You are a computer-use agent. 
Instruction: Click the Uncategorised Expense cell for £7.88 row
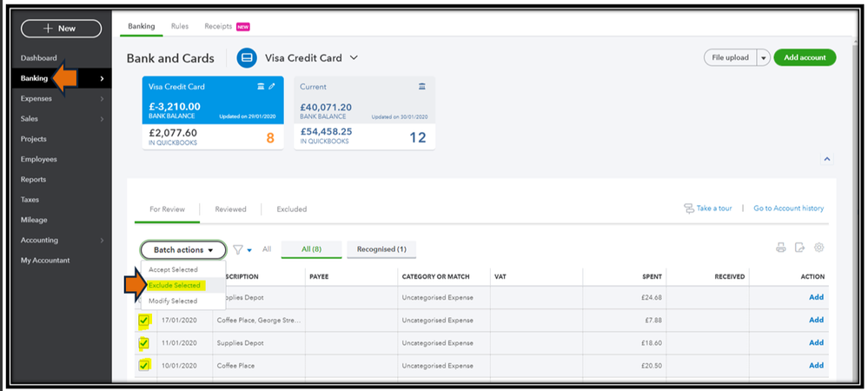438,320
